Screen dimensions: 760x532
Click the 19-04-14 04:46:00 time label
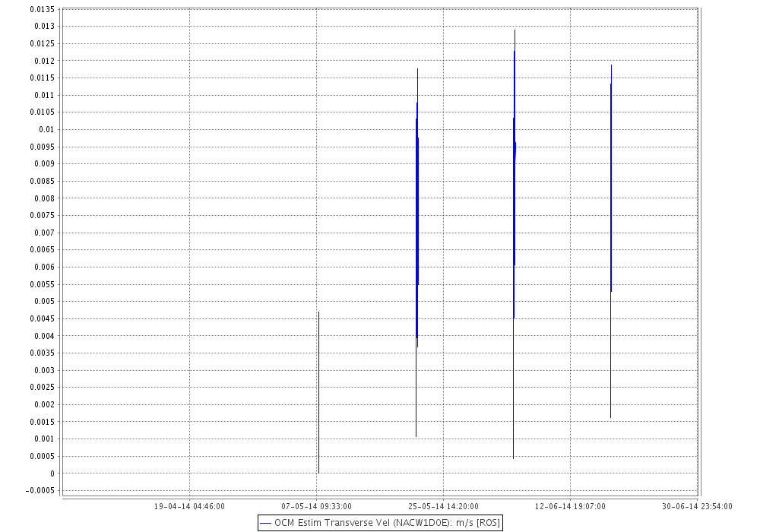(x=189, y=506)
